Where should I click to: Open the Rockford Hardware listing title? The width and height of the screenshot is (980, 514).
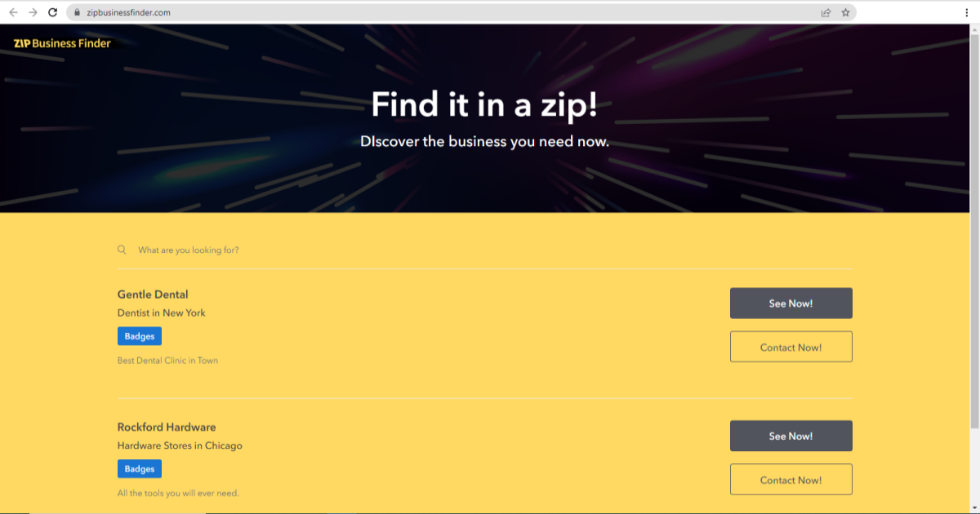167,427
